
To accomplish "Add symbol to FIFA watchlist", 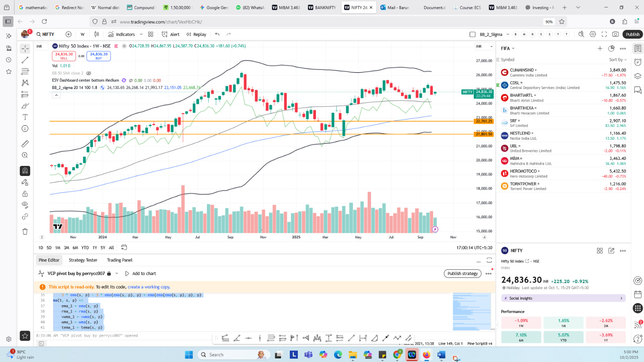I will tap(600, 48).
